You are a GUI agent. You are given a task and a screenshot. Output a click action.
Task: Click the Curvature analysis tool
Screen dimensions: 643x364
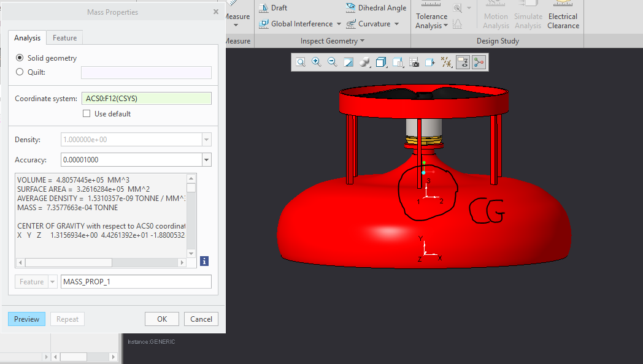(368, 24)
